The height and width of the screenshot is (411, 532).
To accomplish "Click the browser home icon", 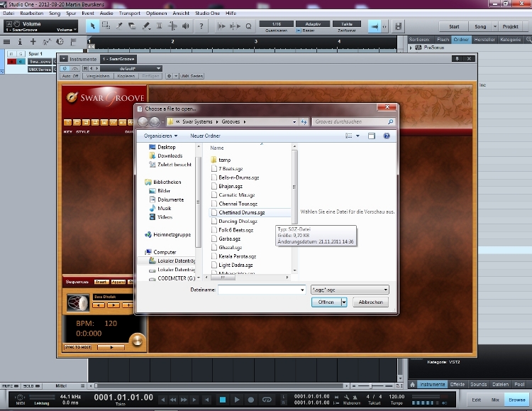I will pyautogui.click(x=412, y=385).
